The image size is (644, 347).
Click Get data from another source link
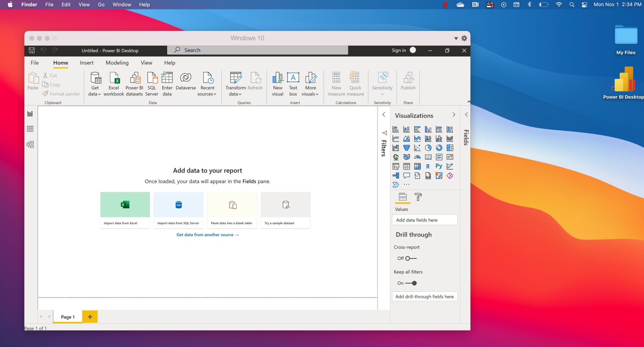207,235
